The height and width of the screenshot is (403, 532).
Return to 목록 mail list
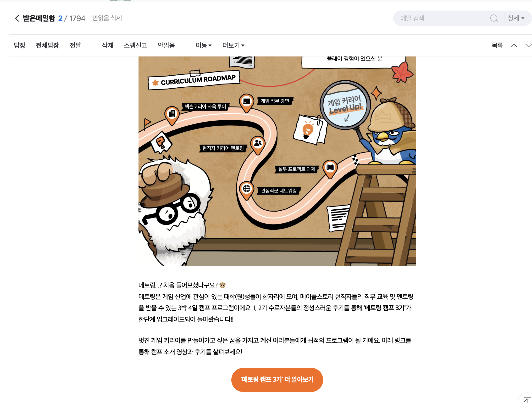click(x=497, y=45)
